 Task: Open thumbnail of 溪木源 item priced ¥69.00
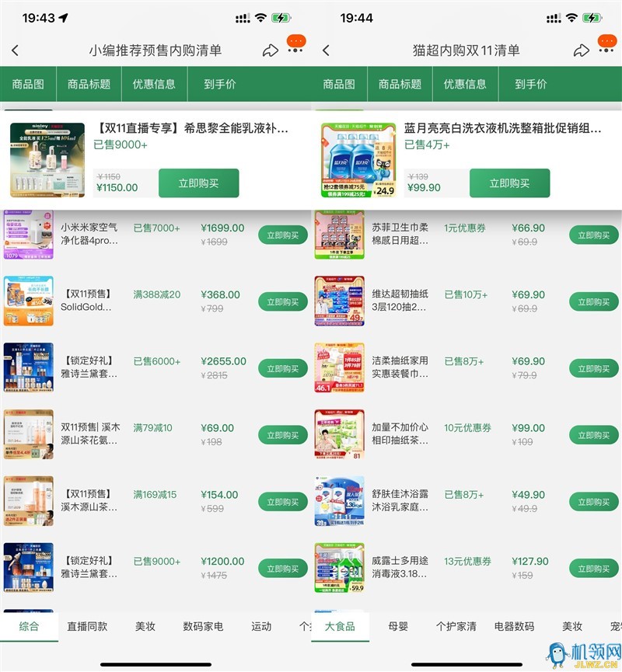click(x=28, y=434)
